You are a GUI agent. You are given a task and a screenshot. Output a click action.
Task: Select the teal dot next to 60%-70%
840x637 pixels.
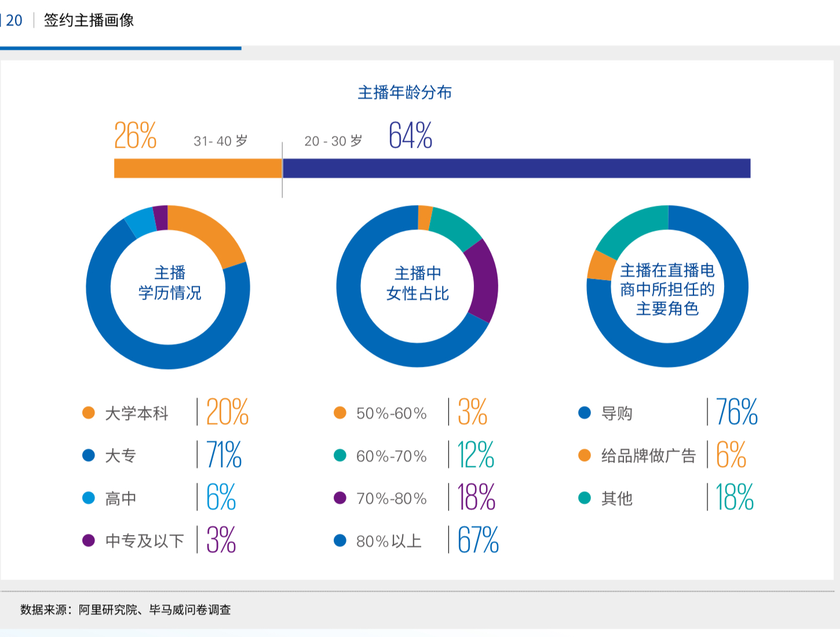click(340, 456)
